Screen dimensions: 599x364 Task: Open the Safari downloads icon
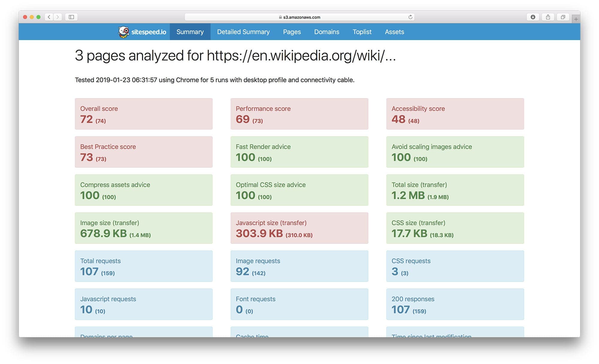[533, 17]
